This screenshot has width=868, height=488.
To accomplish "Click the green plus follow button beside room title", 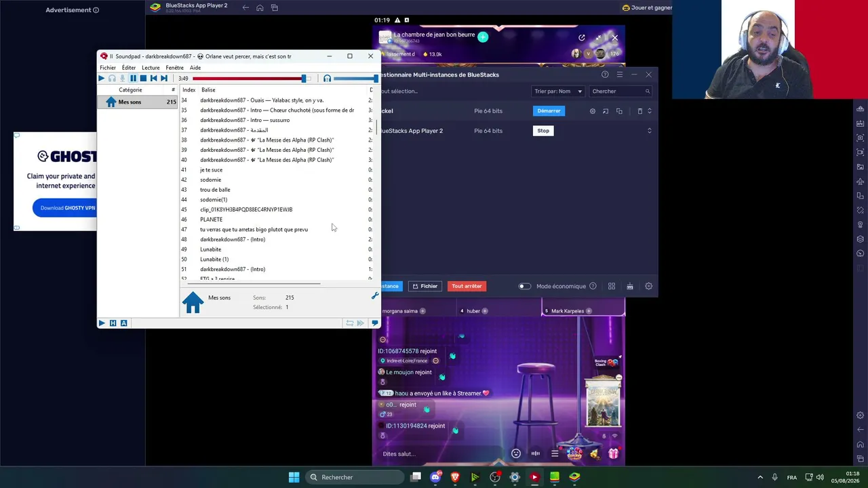I will pyautogui.click(x=483, y=37).
